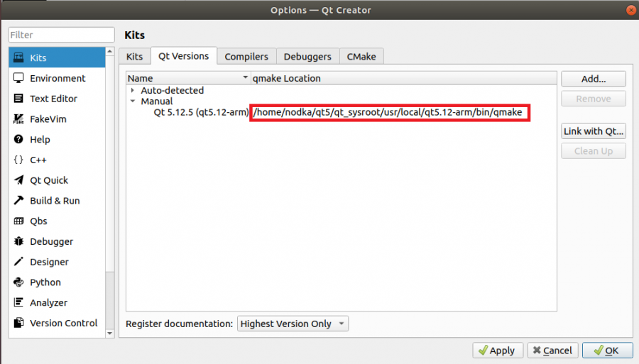
Task: Click sidebar scrollbar down arrow
Action: (x=109, y=333)
